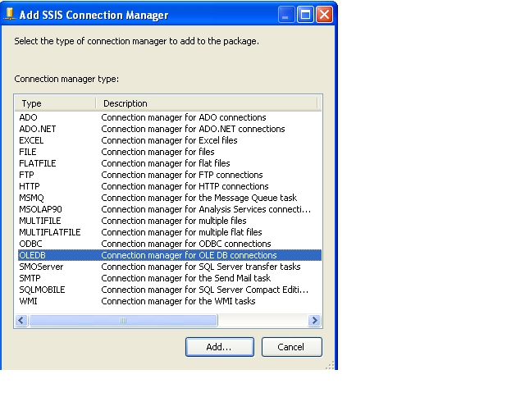Maximize the Add SSIS Connection Manager window

[x=305, y=15]
